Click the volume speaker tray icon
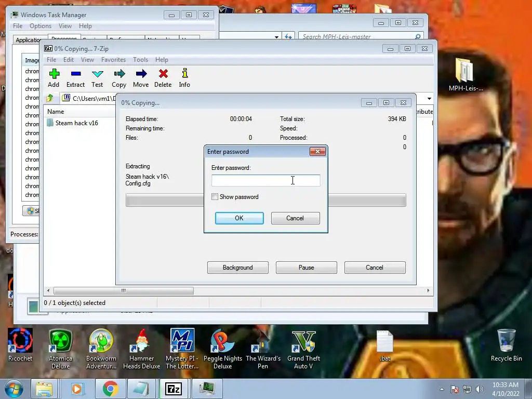532x399 pixels. [480, 389]
